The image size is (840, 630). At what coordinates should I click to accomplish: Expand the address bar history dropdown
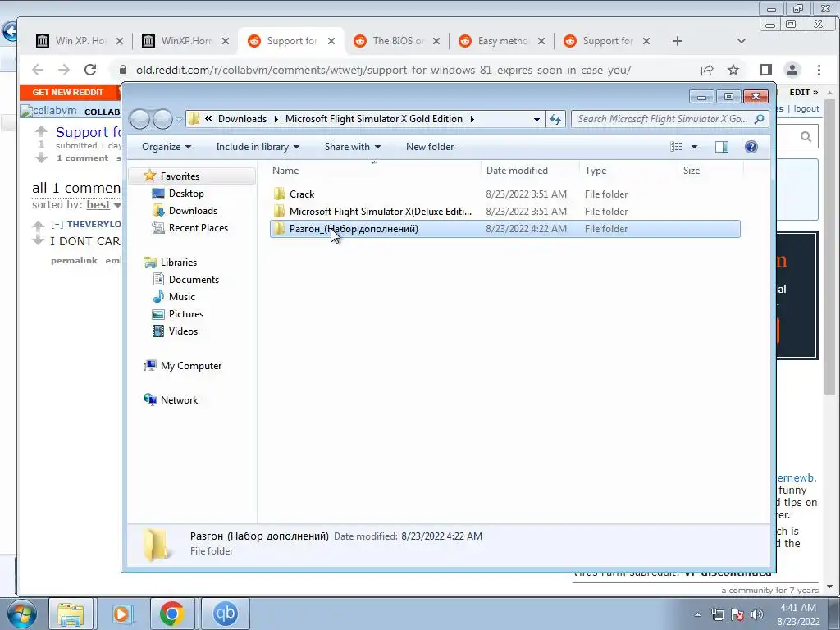coord(536,119)
